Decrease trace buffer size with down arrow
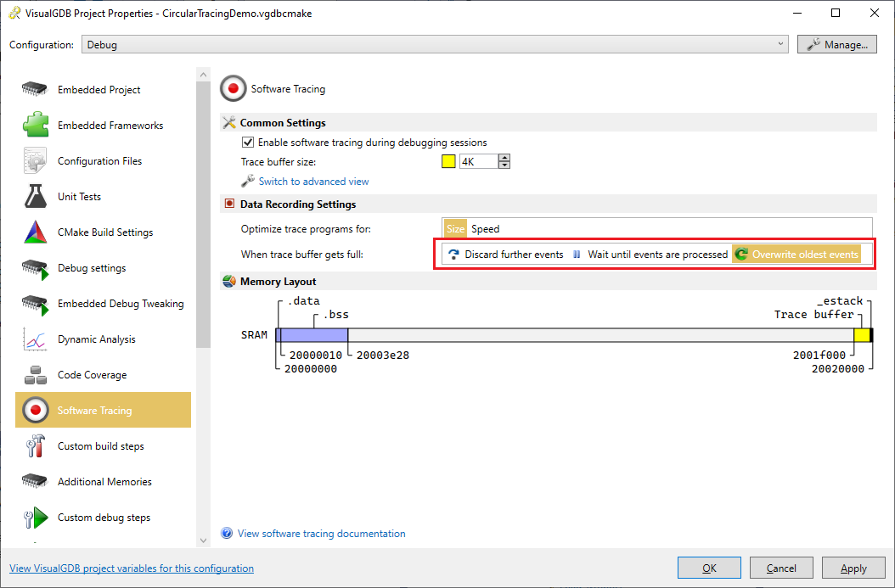The width and height of the screenshot is (895, 588). pyautogui.click(x=504, y=165)
